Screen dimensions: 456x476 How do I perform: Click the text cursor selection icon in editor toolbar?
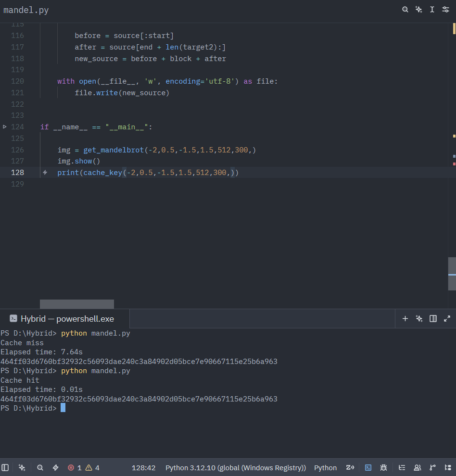click(x=432, y=10)
